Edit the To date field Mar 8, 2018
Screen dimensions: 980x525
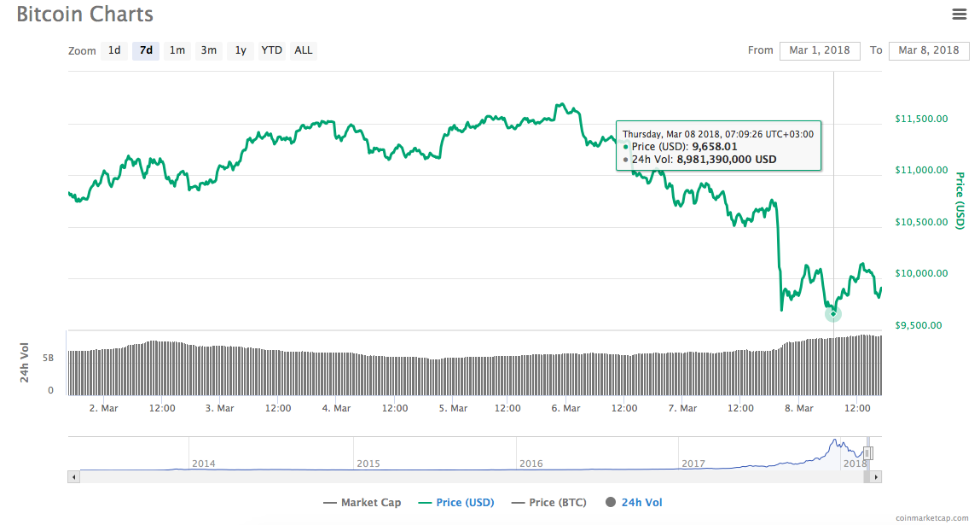point(929,50)
